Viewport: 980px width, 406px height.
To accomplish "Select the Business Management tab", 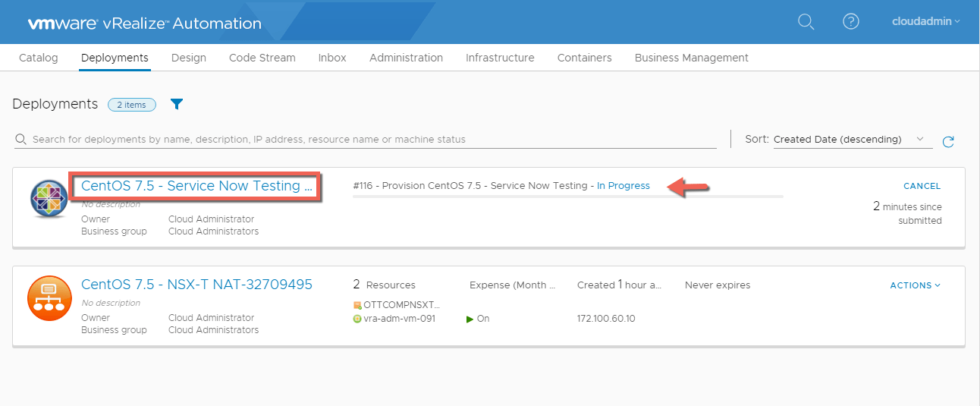I will tap(691, 58).
